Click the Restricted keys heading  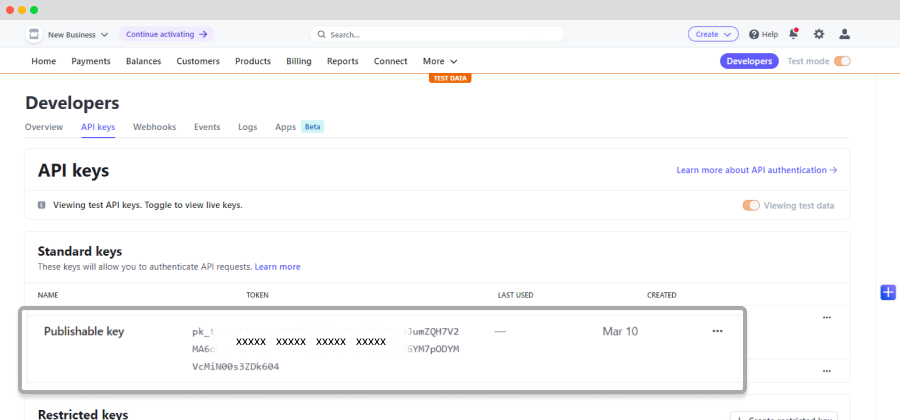coord(83,414)
